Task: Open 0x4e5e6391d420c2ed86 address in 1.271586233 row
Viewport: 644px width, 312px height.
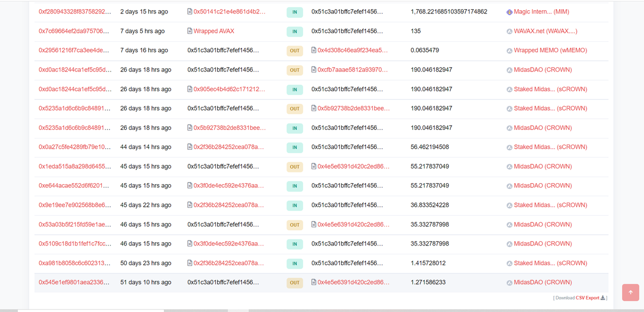Action: click(354, 282)
